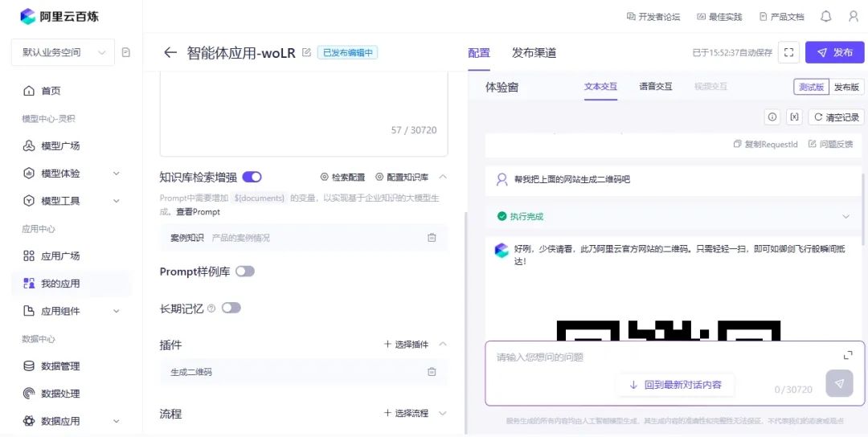868x437 pixels.
Task: Switch to 发布版 mode
Action: pyautogui.click(x=846, y=87)
